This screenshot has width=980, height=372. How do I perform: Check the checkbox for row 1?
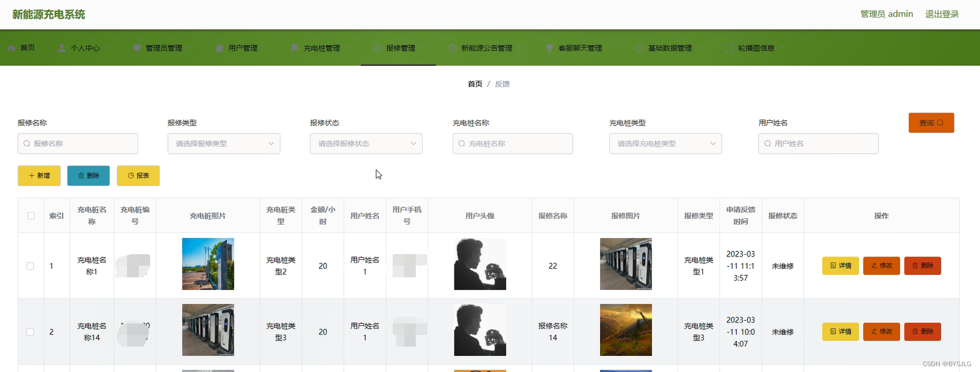(30, 266)
